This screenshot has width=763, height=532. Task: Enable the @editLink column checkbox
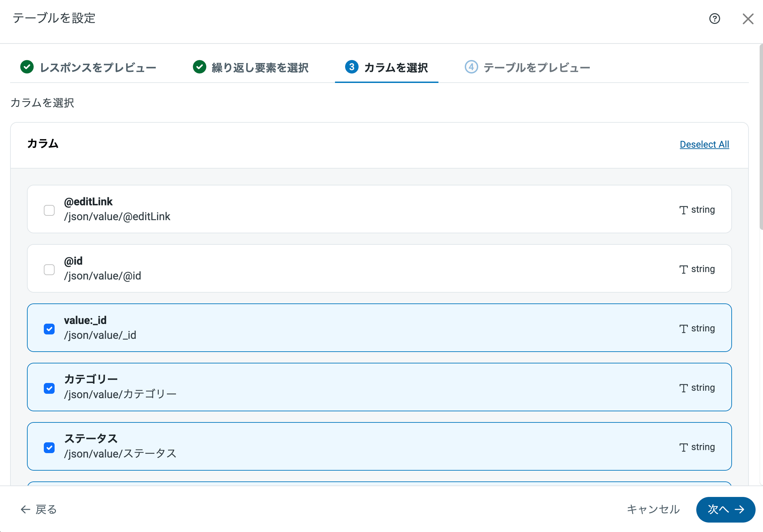[49, 210]
